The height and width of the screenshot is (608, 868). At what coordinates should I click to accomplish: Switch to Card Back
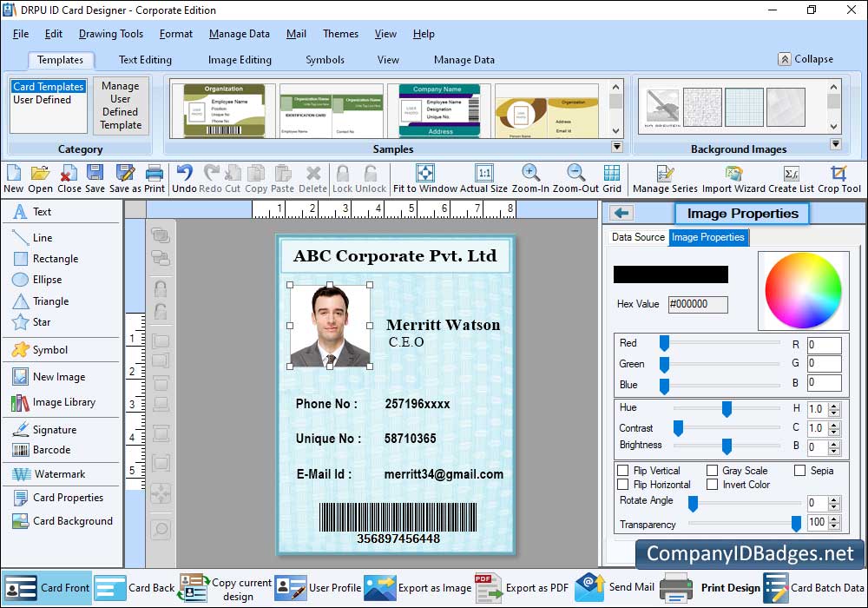tap(135, 588)
